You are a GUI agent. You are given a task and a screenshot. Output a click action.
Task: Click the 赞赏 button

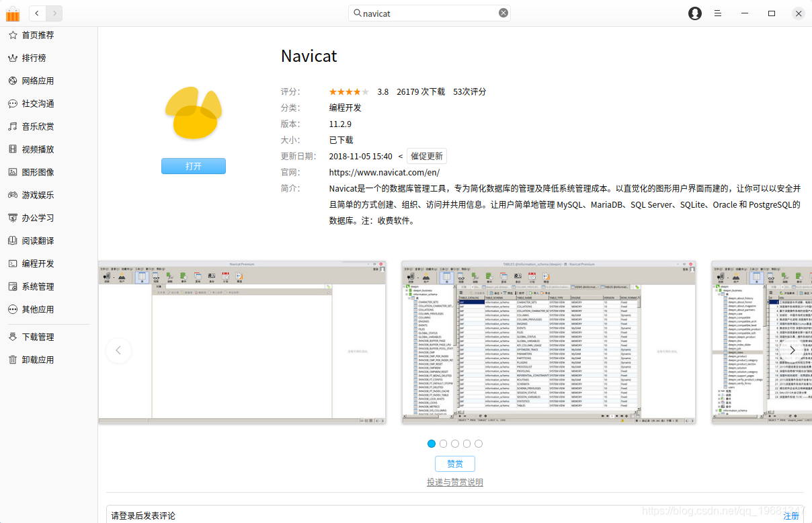tap(455, 464)
